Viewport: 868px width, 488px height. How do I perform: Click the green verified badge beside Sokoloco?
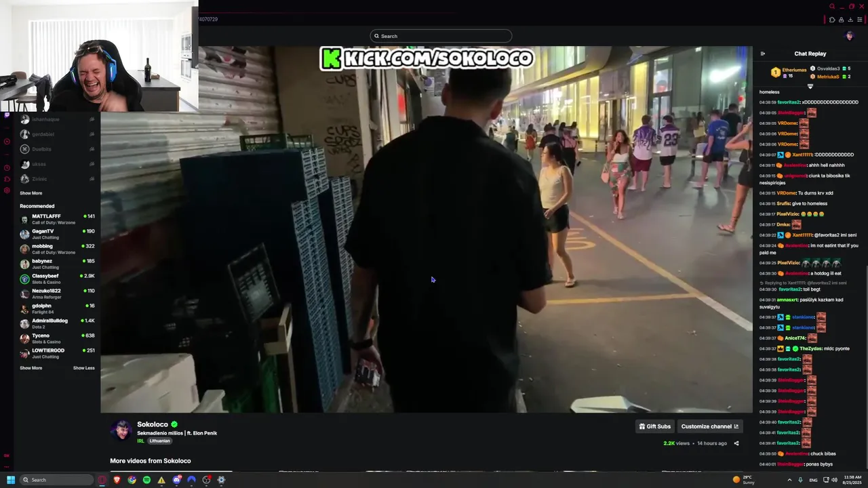click(174, 424)
